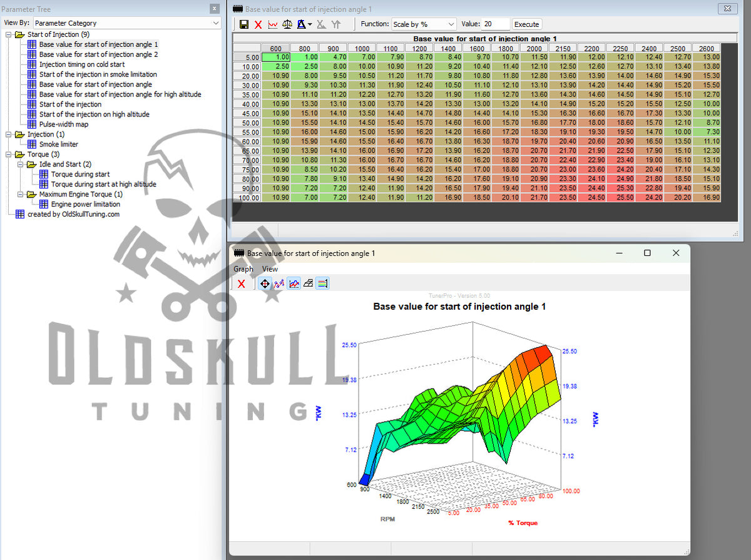Click table title Base value for start of injection angle 1
The height and width of the screenshot is (560, 751).
(x=484, y=39)
